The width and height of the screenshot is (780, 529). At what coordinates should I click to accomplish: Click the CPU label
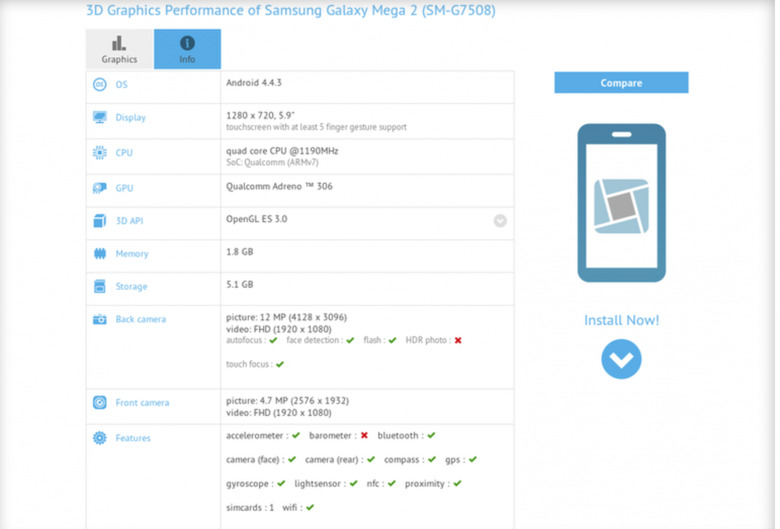[124, 153]
